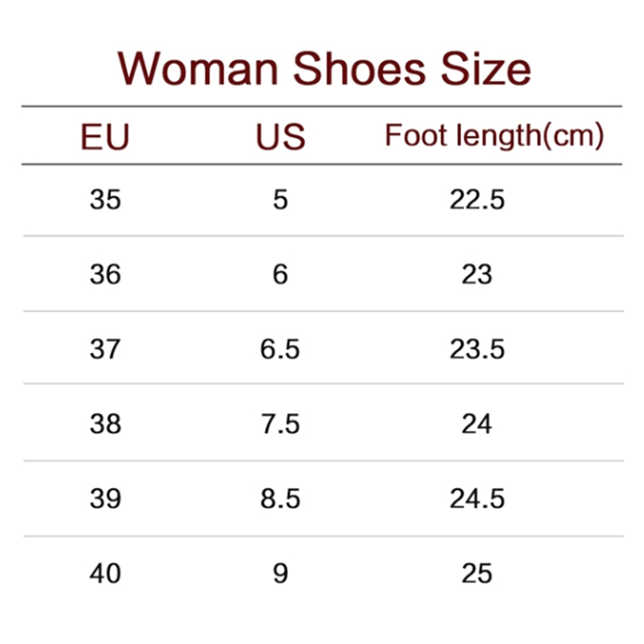Click EU size 40 cell
The height and width of the screenshot is (644, 644).
105,573
